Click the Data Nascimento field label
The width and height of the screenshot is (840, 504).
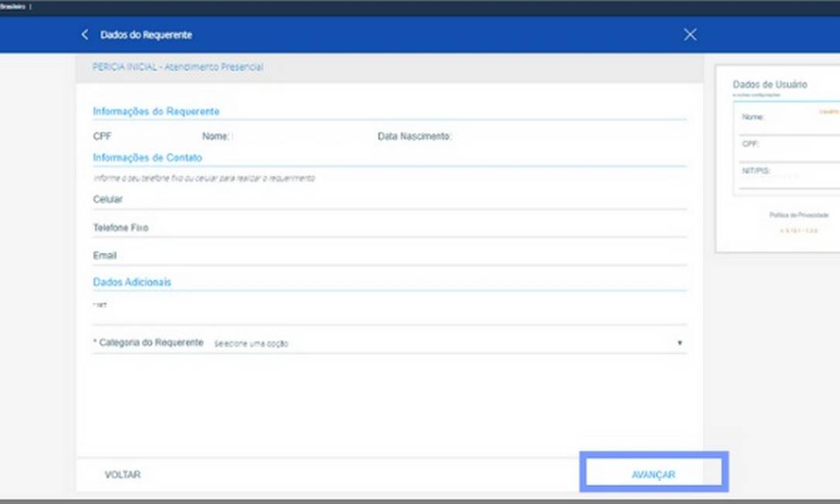[x=415, y=137]
